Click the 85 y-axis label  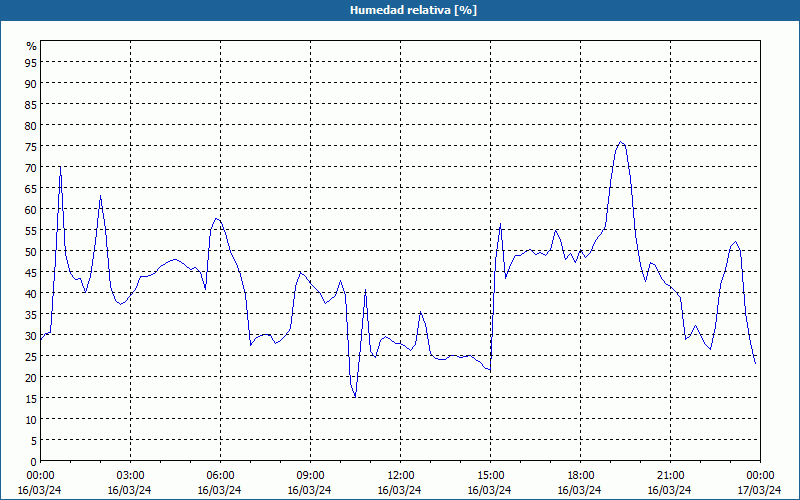31,105
